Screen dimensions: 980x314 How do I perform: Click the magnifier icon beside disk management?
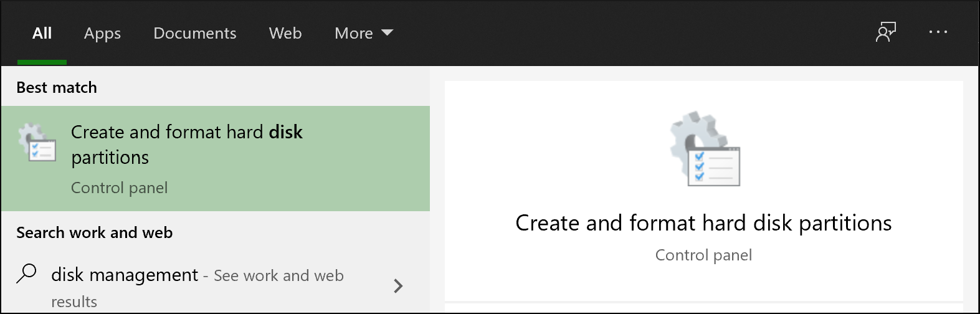click(26, 274)
